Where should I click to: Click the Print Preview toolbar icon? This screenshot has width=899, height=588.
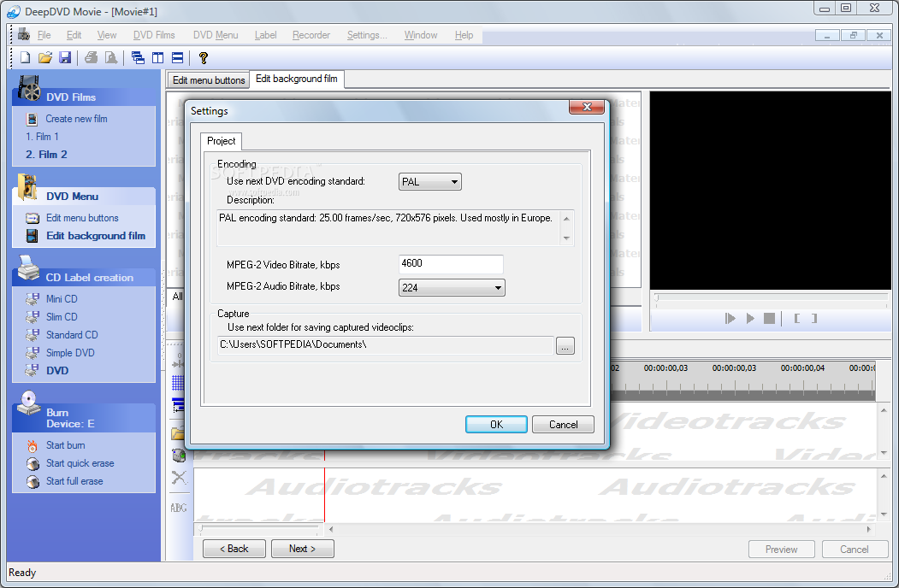tap(111, 57)
